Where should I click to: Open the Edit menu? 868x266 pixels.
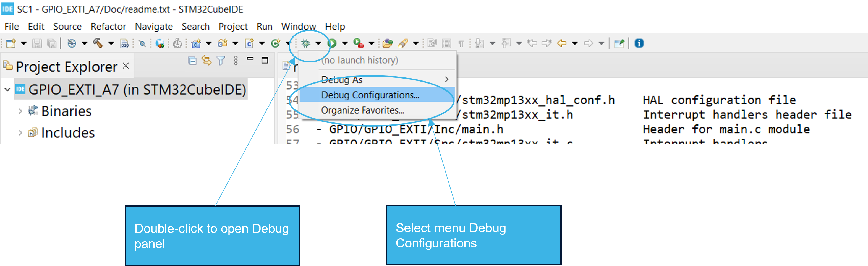pos(36,26)
